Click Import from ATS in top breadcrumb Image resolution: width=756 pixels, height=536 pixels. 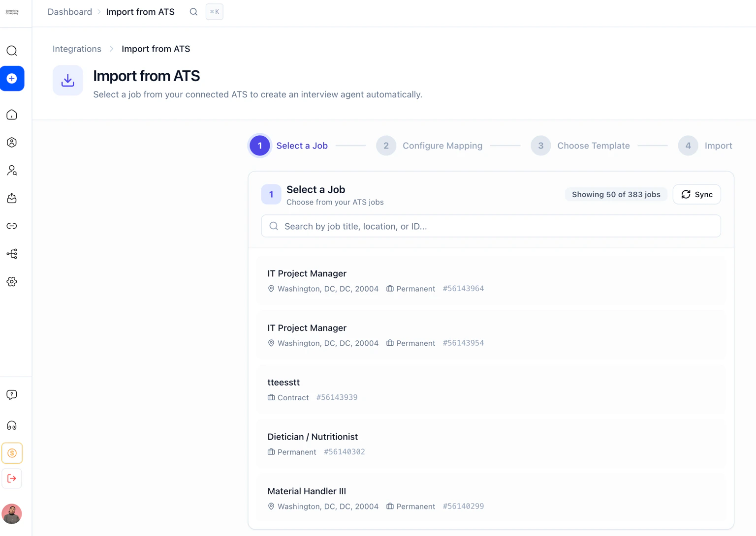(x=140, y=12)
